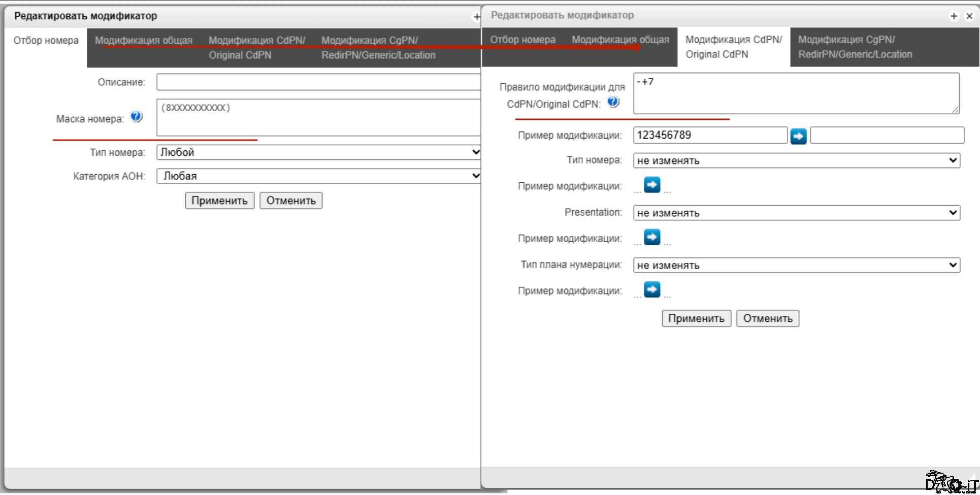
Task: Click the Тип плана нумерации label
Action: [571, 265]
